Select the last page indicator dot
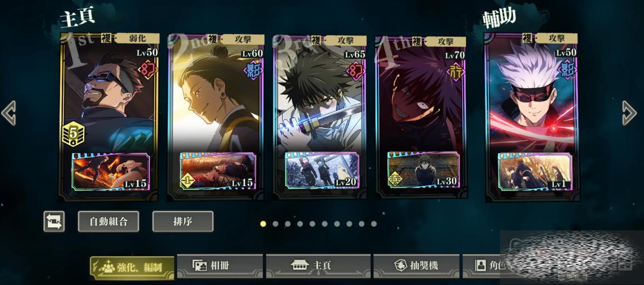 (374, 224)
